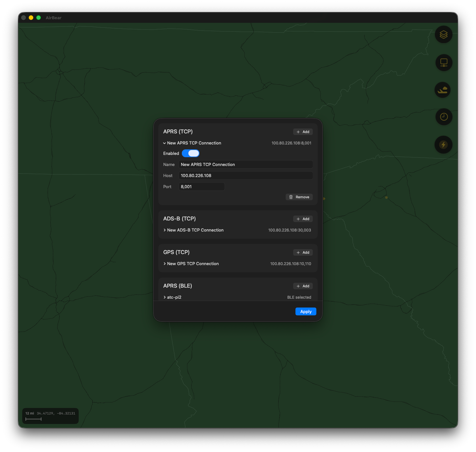Click the connections monitor icon
The width and height of the screenshot is (476, 452).
pyautogui.click(x=444, y=63)
